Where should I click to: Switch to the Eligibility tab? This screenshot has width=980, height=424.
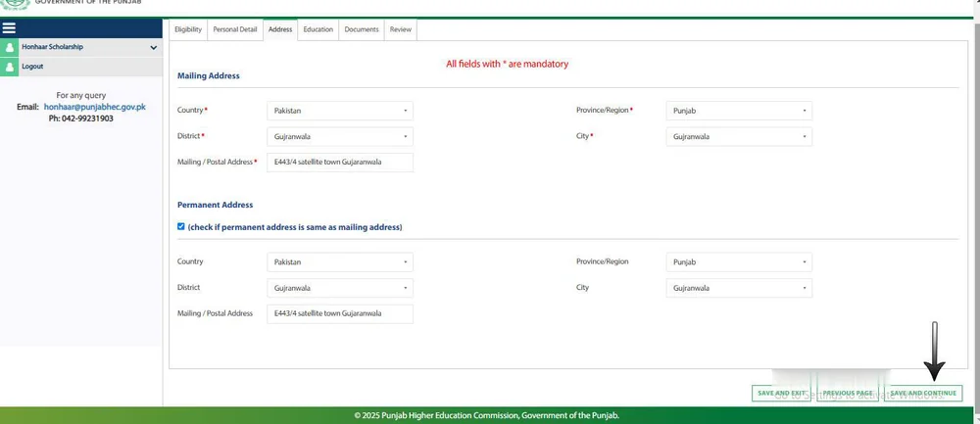(x=188, y=29)
